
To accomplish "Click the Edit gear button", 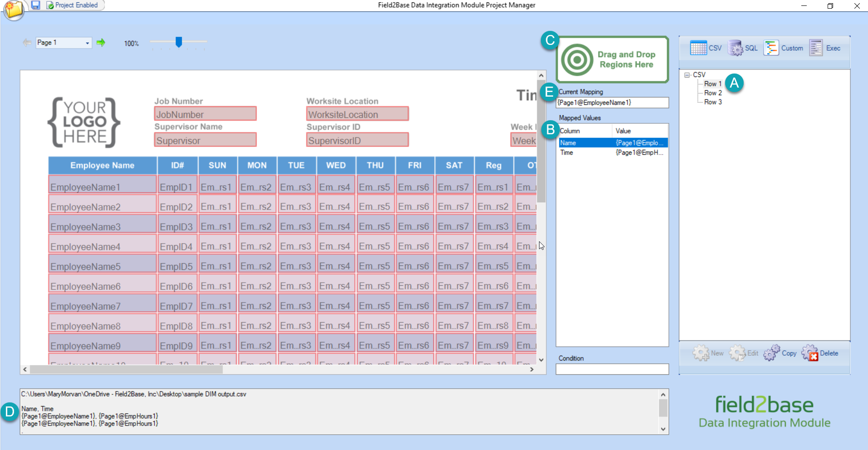I will point(744,353).
